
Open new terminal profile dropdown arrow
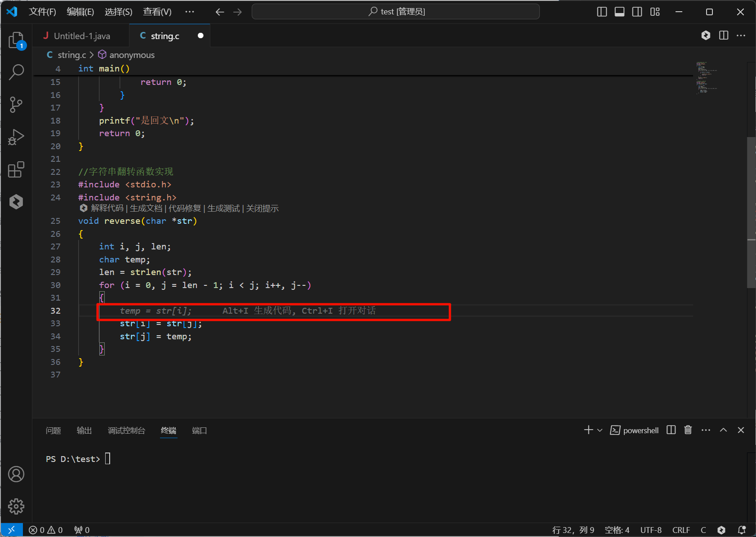[600, 430]
